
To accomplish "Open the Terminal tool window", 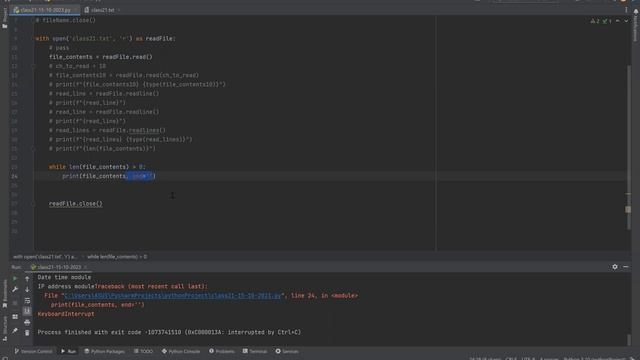I will (255, 351).
